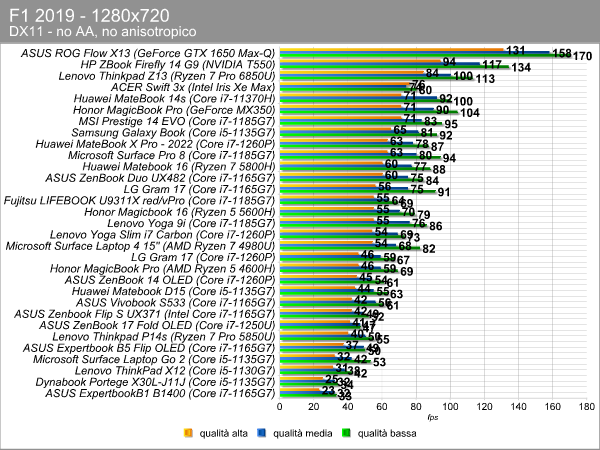Select the 'Lenovo Thinkpad P14s' row label

click(x=164, y=336)
